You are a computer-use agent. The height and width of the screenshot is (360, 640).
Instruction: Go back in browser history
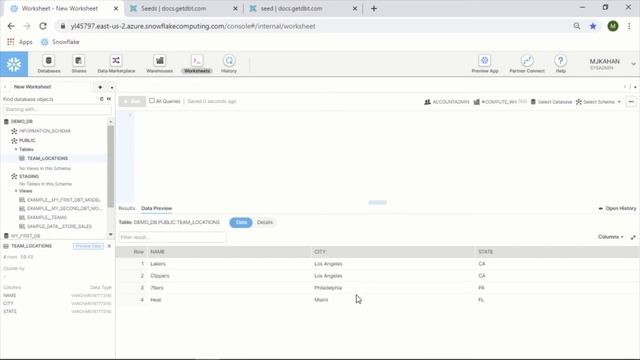[11, 26]
